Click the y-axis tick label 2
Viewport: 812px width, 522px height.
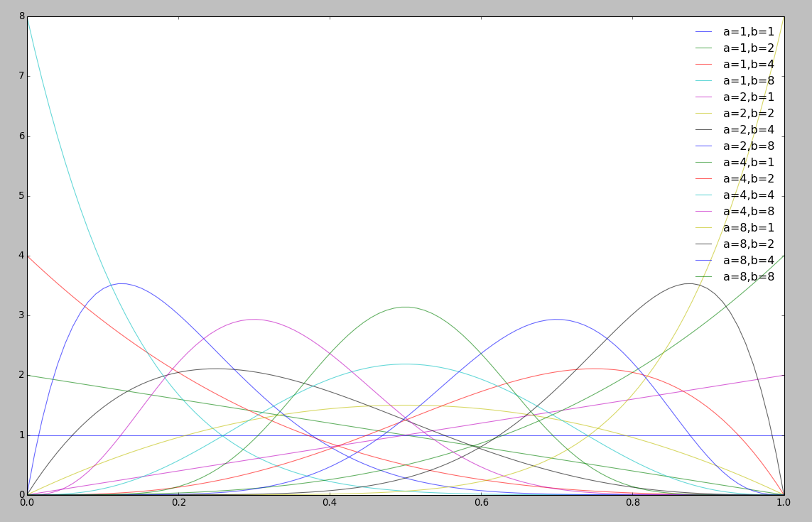click(22, 375)
